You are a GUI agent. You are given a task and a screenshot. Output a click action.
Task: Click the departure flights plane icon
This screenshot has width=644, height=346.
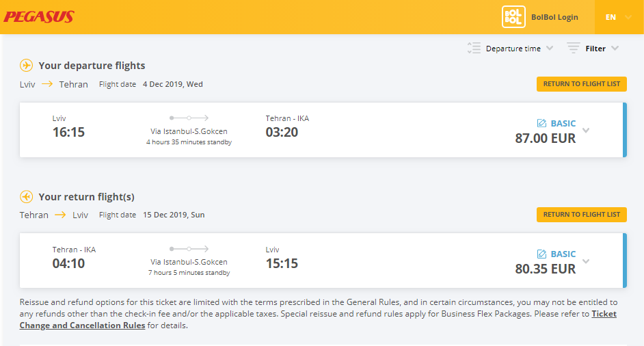pos(26,66)
